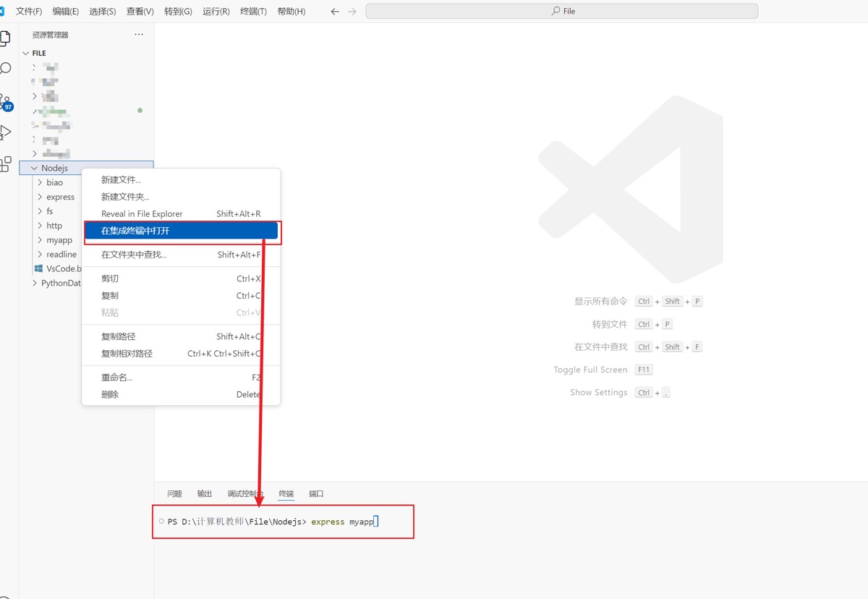Open Source Control with 97 badge
Screen dimensions: 868x599
pos(6,101)
